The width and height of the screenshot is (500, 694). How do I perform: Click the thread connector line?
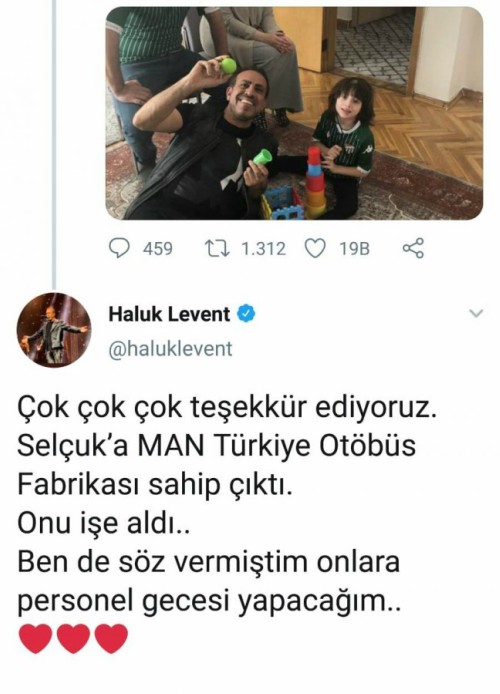[x=54, y=144]
